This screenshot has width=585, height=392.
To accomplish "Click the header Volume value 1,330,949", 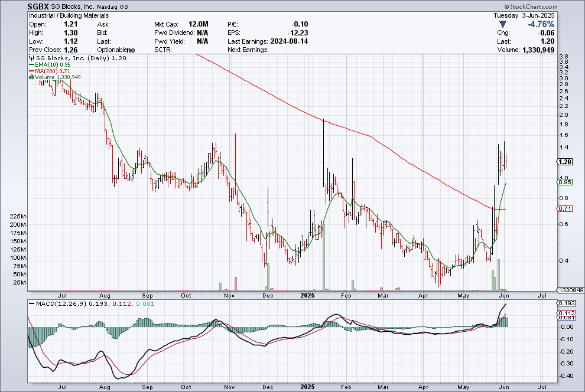I will click(x=538, y=50).
